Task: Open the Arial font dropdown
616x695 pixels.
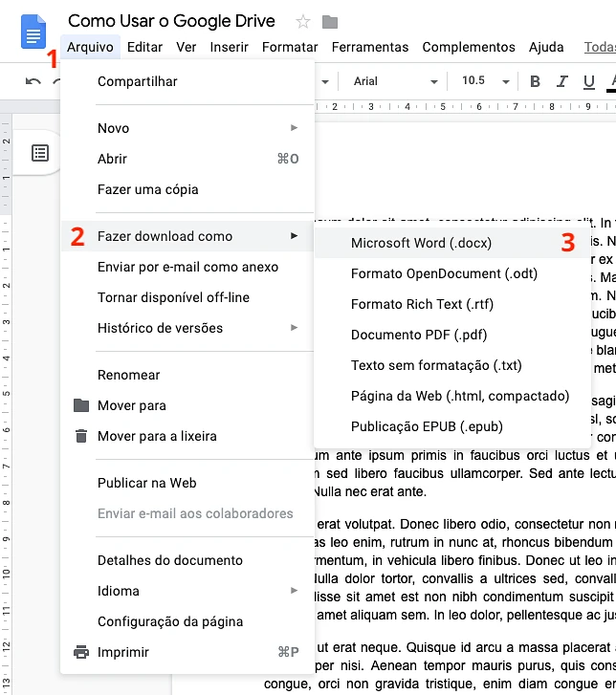Action: [x=396, y=81]
